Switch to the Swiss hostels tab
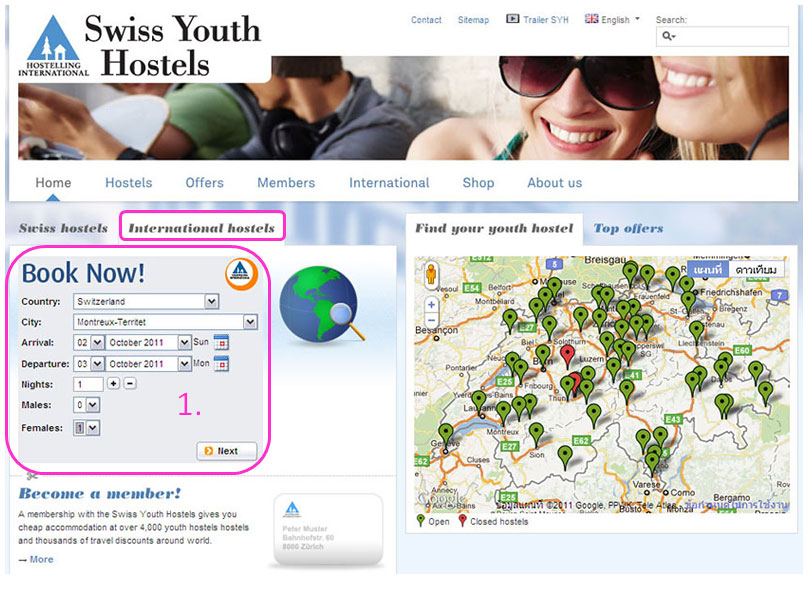The height and width of the screenshot is (590, 810). [x=63, y=228]
